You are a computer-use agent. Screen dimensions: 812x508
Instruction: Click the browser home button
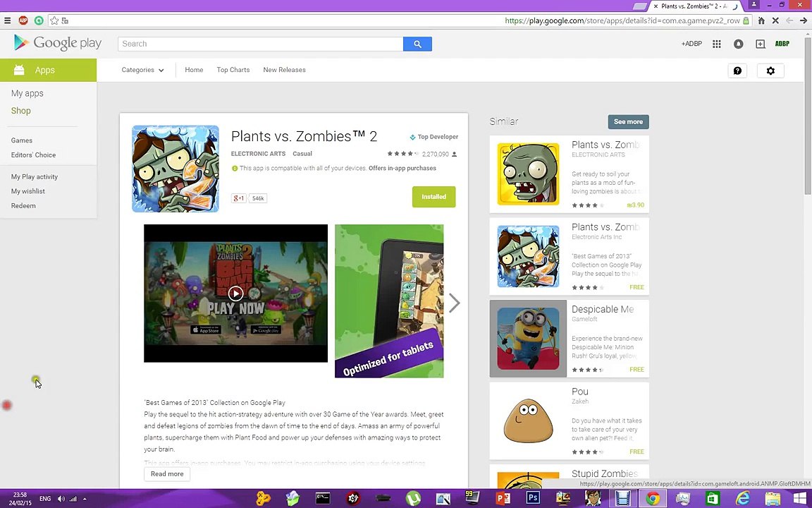tap(761, 20)
